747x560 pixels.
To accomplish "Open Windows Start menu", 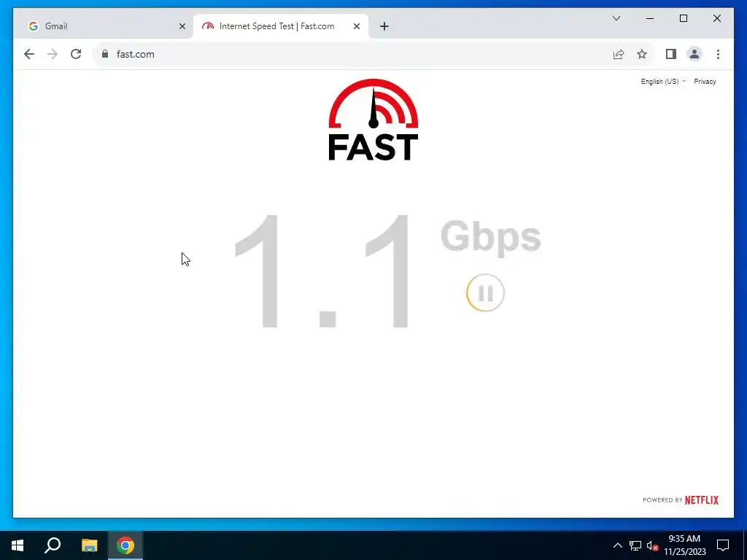I will pos(18,545).
